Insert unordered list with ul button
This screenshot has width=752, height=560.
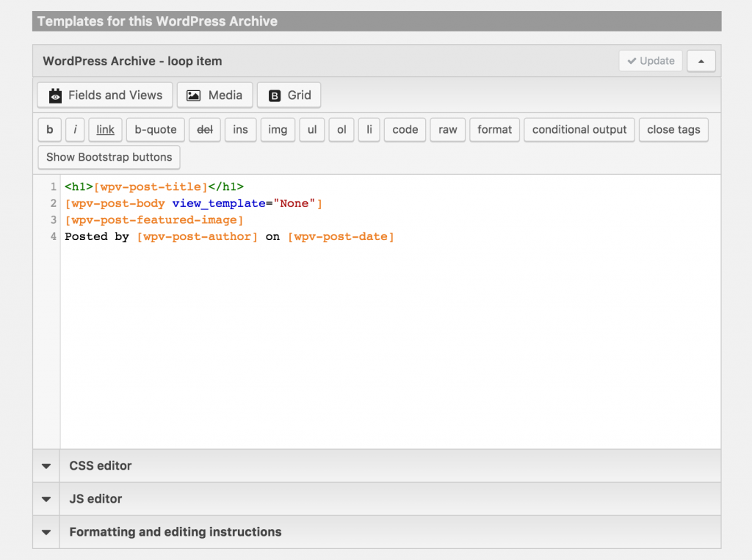[x=312, y=129]
